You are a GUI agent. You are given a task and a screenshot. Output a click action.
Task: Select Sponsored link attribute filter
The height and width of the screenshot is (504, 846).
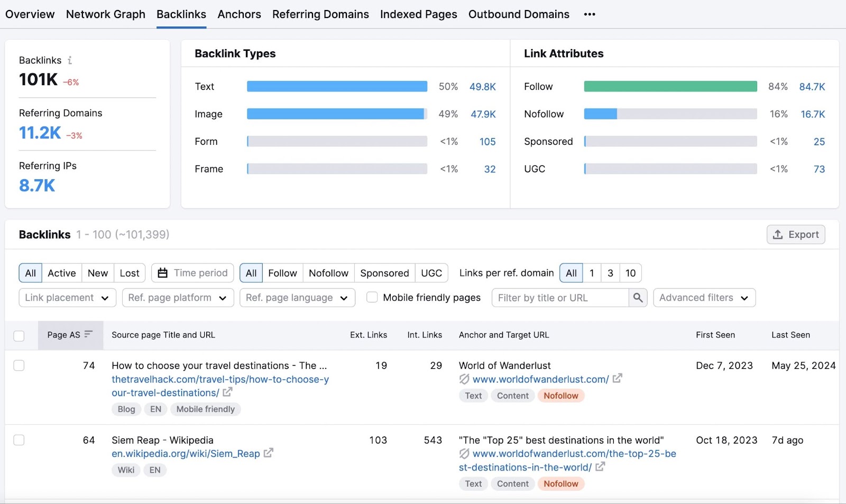click(384, 273)
